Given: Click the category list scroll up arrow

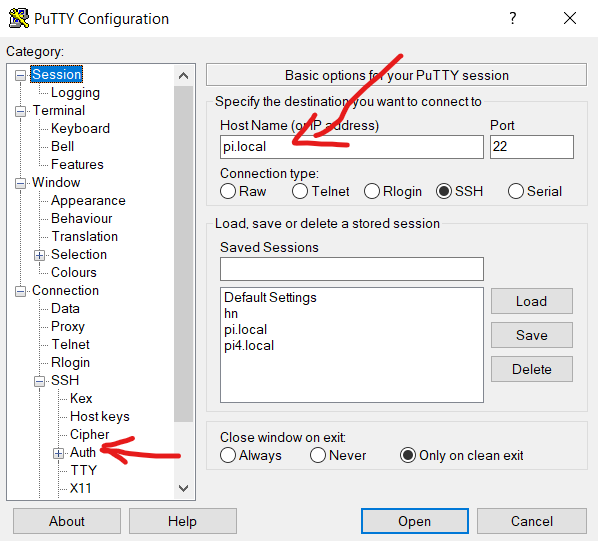Looking at the screenshot, I should coord(183,76).
